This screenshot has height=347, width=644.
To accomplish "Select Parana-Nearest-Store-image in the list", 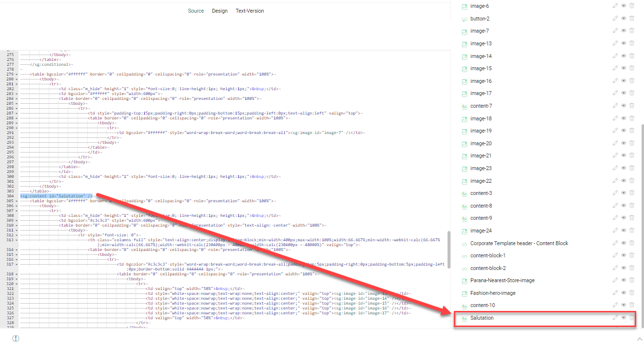I will tap(502, 280).
